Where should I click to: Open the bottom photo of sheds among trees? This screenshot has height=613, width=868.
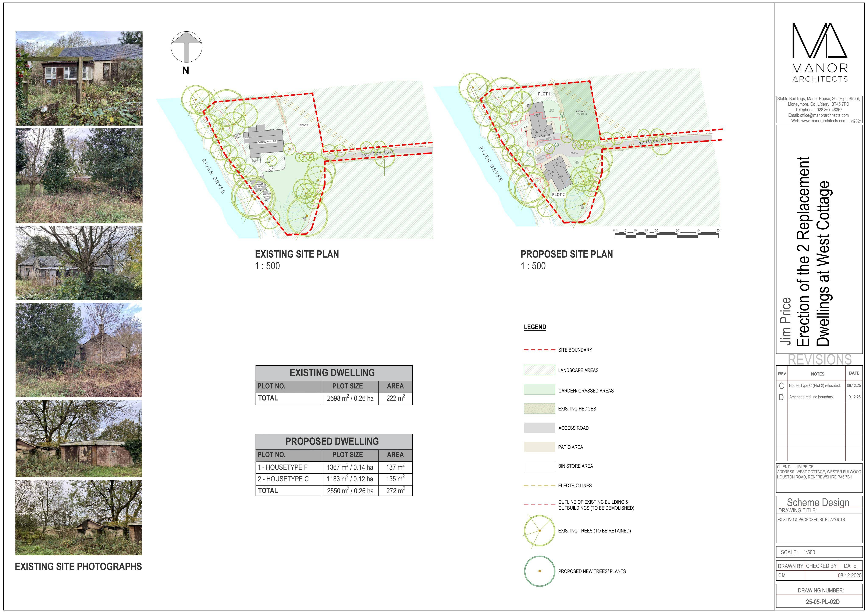pos(79,518)
